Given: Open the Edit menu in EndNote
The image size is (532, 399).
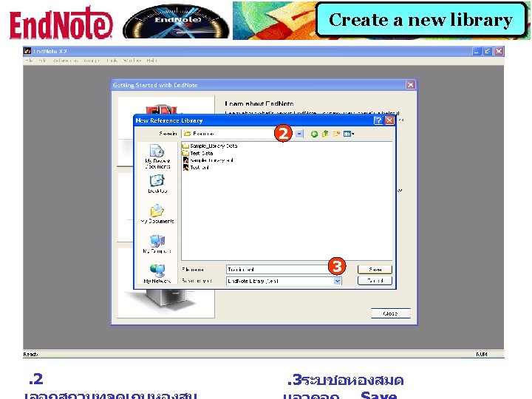Looking at the screenshot, I should [41, 61].
